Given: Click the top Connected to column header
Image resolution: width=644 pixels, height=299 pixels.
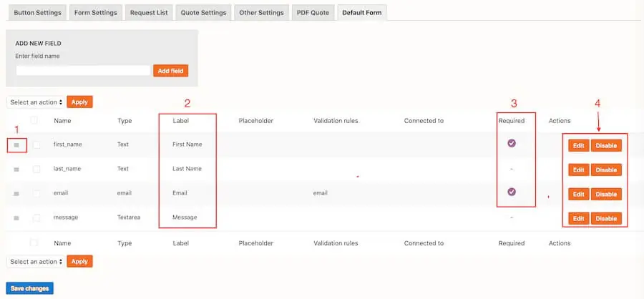Looking at the screenshot, I should tap(424, 121).
